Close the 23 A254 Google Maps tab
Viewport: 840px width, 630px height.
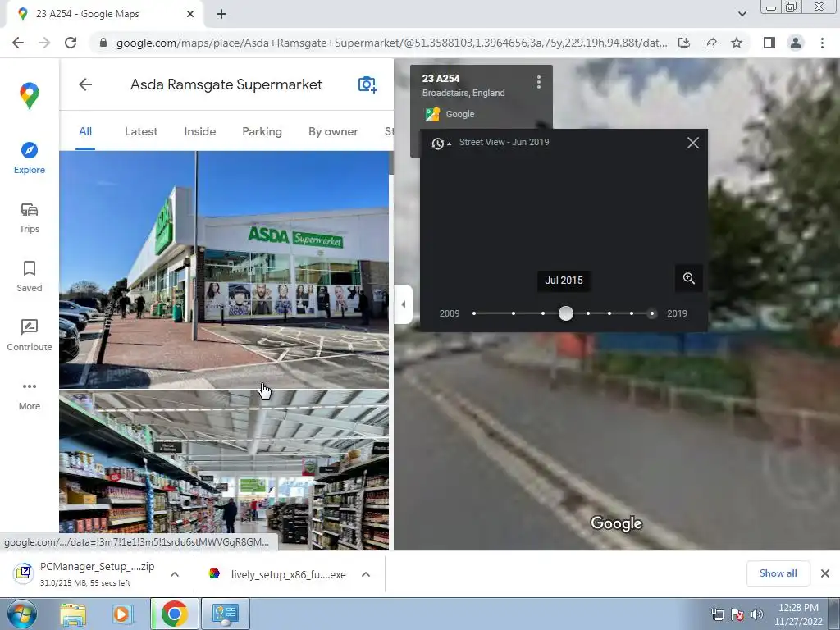point(189,14)
